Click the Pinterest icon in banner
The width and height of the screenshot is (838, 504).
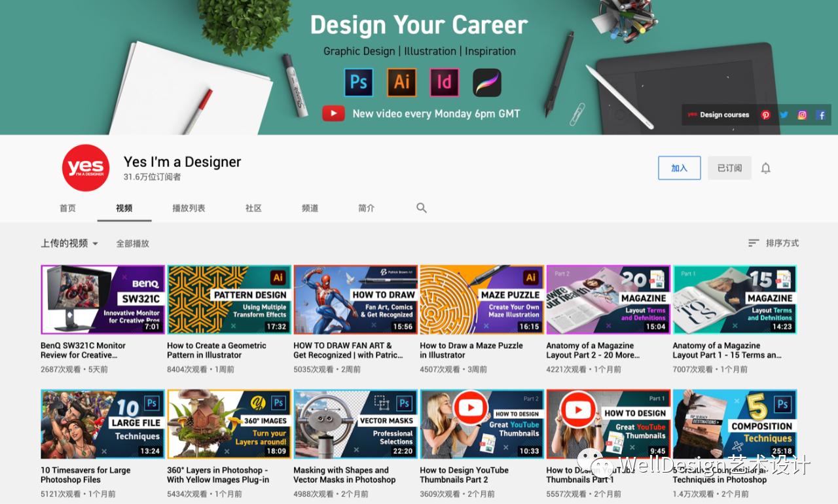click(765, 115)
